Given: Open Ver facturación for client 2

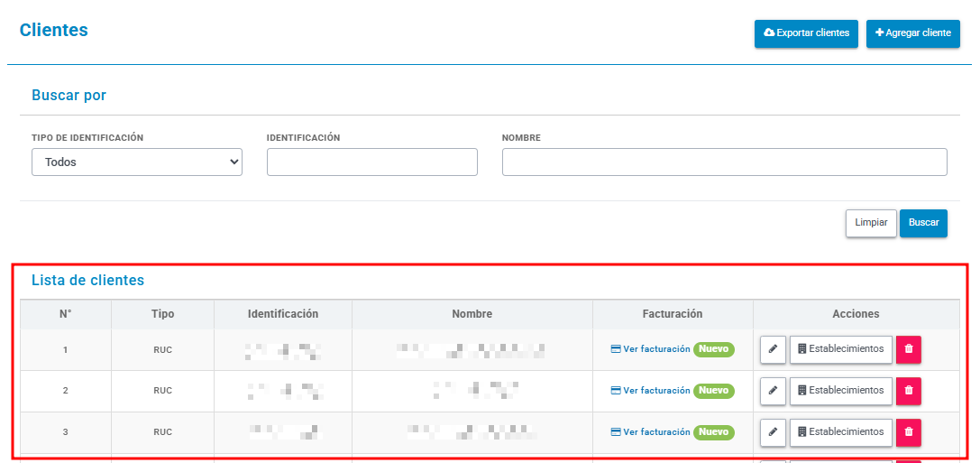Looking at the screenshot, I should 650,391.
